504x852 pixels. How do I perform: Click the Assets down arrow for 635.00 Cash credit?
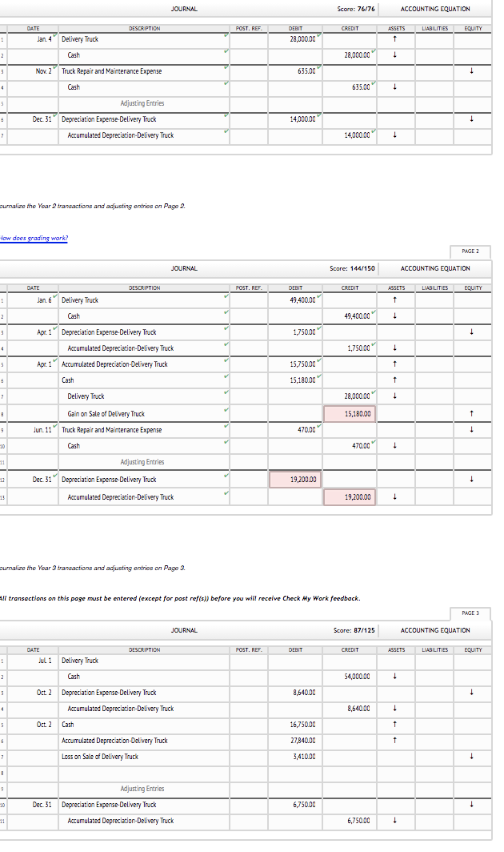(395, 87)
